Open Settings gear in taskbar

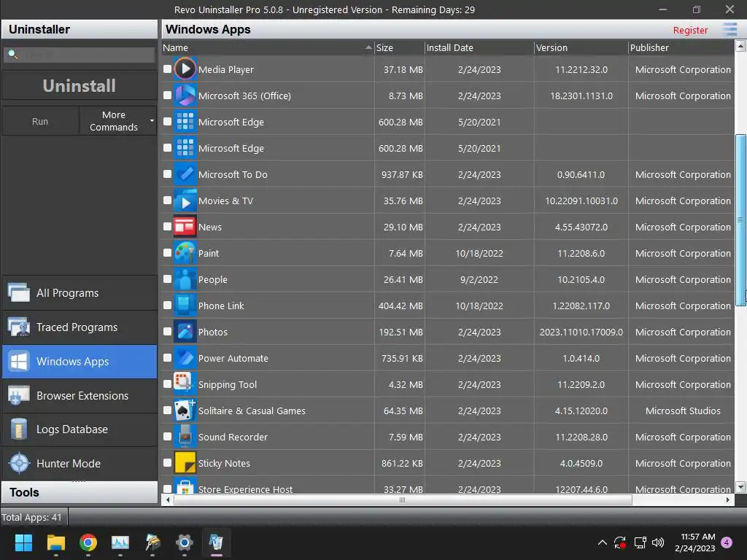point(185,542)
